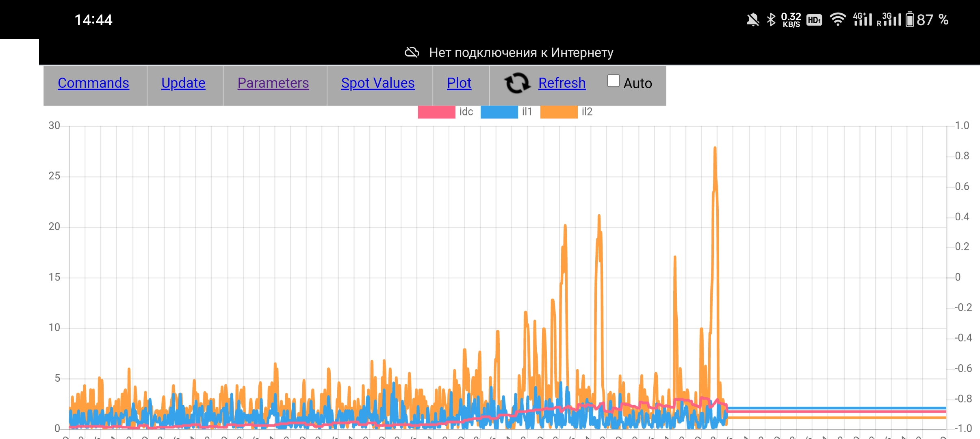
Task: Open the Update page
Action: pyautogui.click(x=183, y=83)
